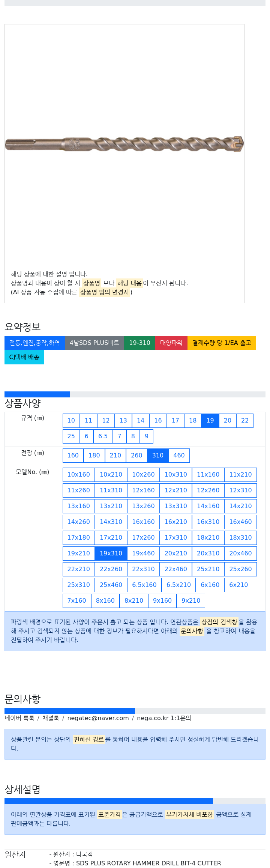Click the gray 4날SDS PLUS비트 tag
The height and width of the screenshot is (868, 270).
94,343
